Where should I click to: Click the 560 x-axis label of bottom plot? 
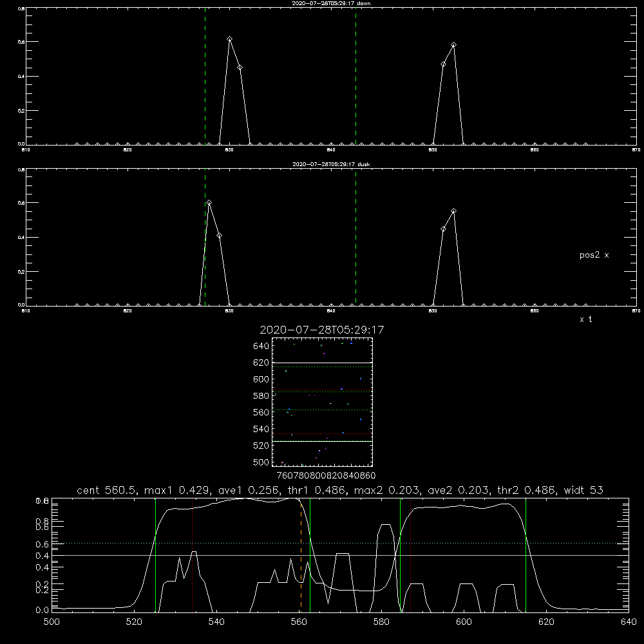pos(299,622)
